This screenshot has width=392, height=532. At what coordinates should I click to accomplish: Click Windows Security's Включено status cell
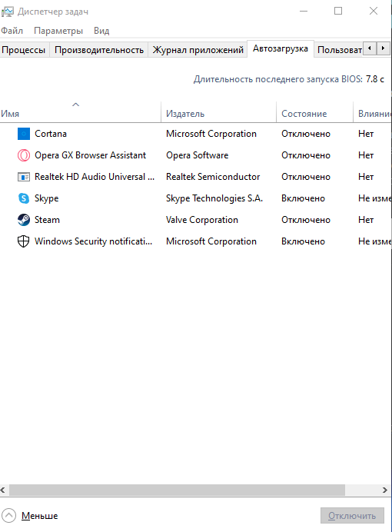click(303, 241)
